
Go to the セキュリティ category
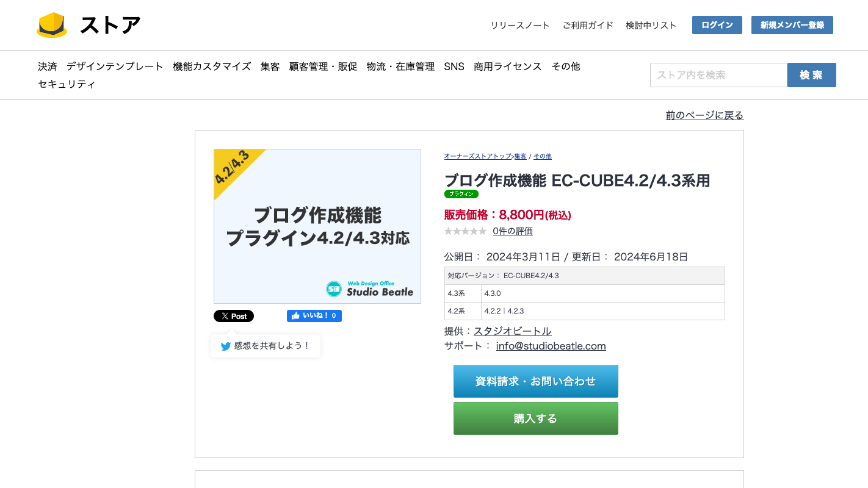(x=67, y=84)
